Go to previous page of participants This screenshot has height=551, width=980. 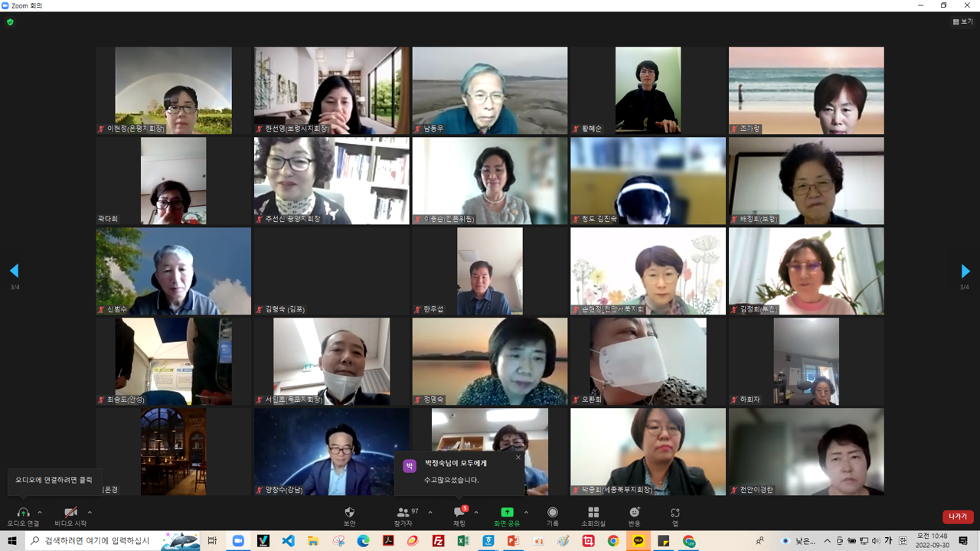point(14,271)
